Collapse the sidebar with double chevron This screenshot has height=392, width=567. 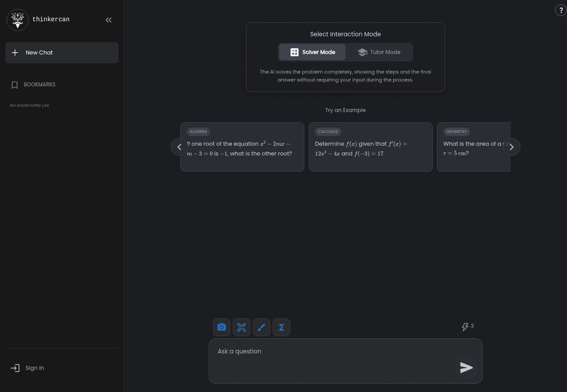pyautogui.click(x=109, y=20)
